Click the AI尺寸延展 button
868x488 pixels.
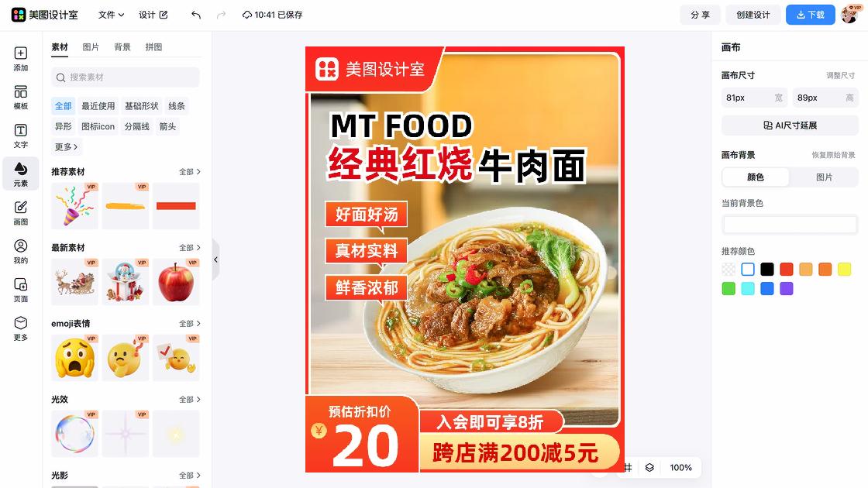(x=790, y=125)
